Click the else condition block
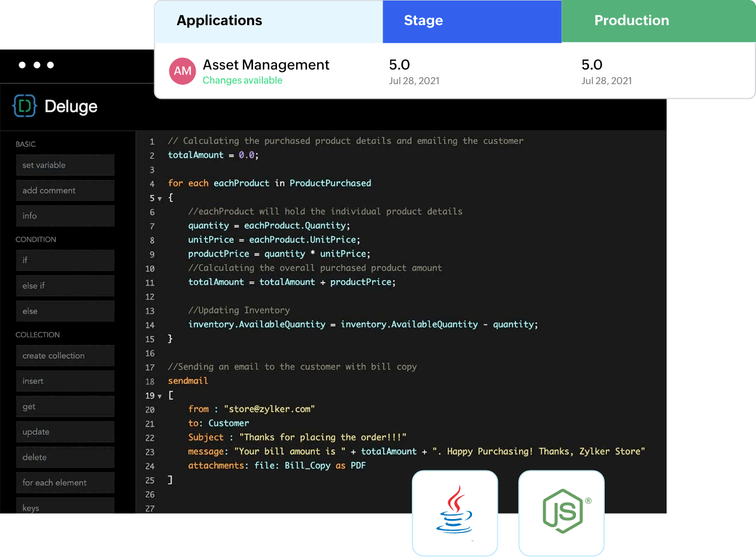Screen dimensions: 756x557 (x=65, y=311)
